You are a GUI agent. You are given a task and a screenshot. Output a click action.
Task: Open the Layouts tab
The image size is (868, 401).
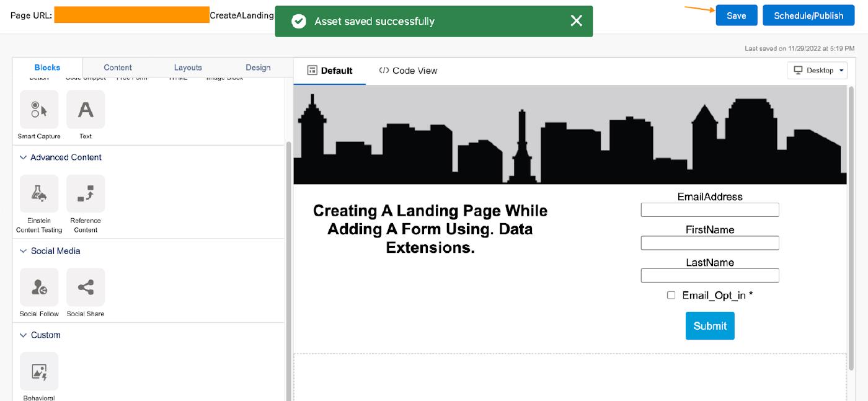tap(188, 68)
